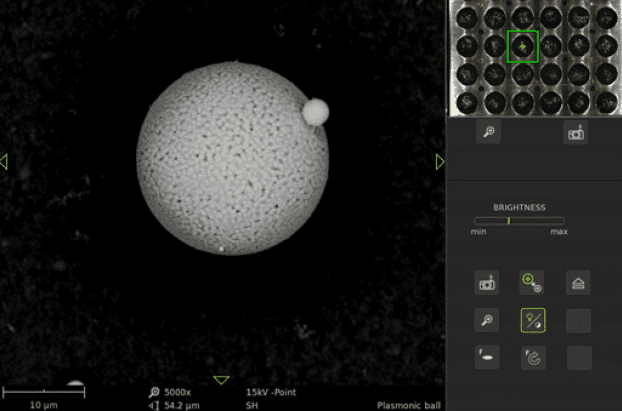Click the right green arrow on the SEM image edge
This screenshot has height=411, width=622.
click(440, 162)
